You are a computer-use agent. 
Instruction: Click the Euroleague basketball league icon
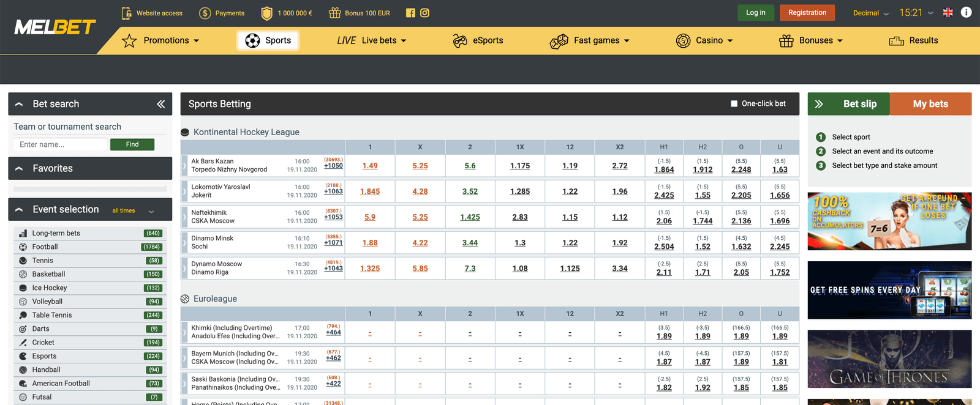[x=185, y=299]
